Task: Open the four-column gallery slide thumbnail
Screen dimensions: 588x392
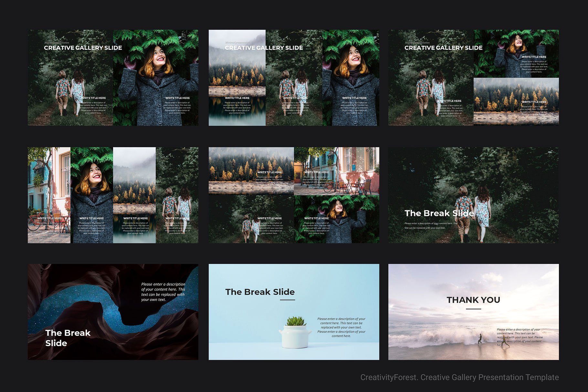Action: [113, 196]
